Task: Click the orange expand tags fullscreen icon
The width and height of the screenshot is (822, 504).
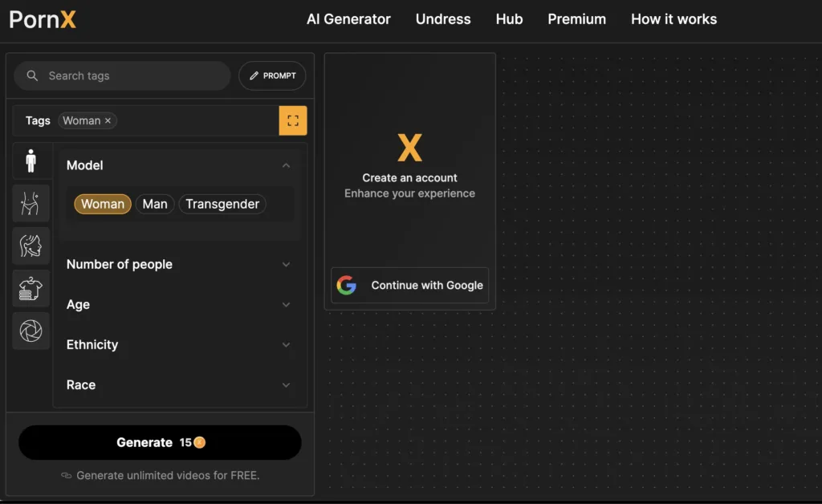Action: coord(292,120)
